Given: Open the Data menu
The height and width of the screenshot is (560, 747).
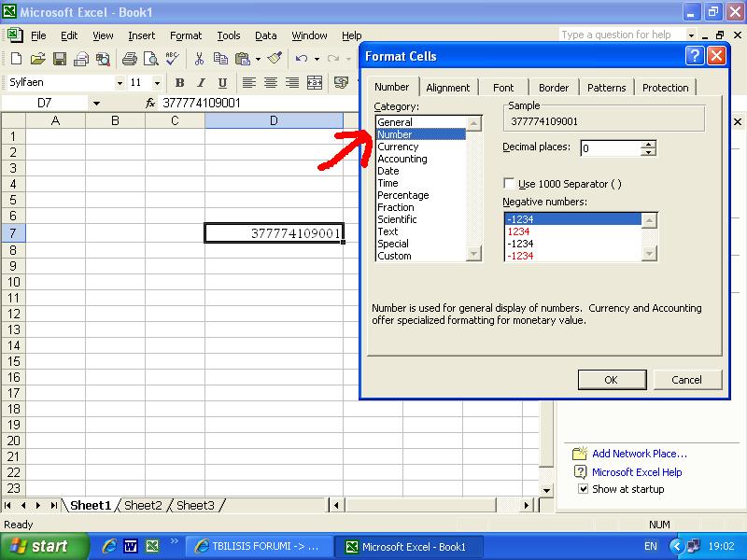Looking at the screenshot, I should pos(266,35).
